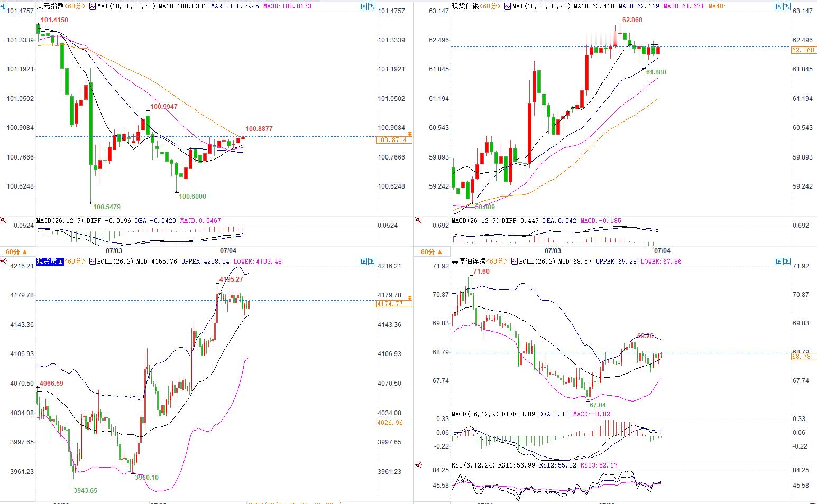
Task: Click the 62.868 high label on silver chart
Action: click(632, 20)
